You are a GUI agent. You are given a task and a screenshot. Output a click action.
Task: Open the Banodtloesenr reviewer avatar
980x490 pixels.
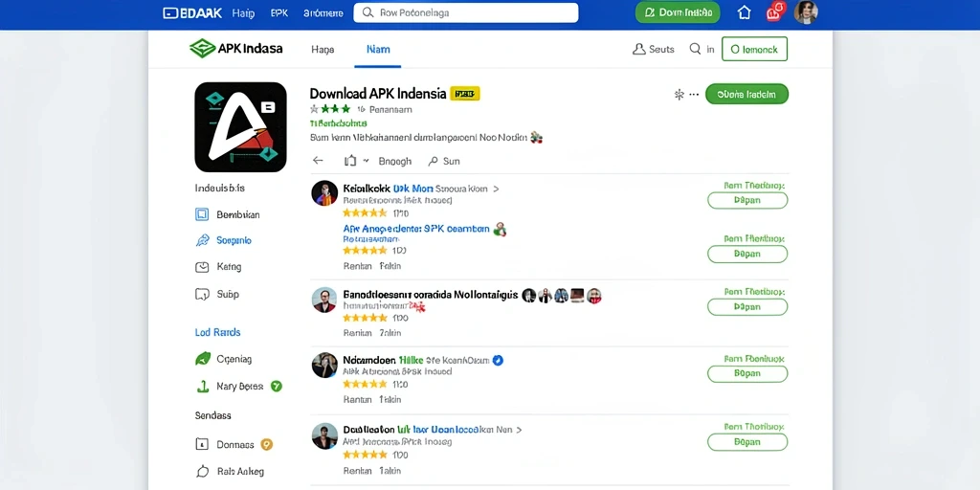point(324,300)
